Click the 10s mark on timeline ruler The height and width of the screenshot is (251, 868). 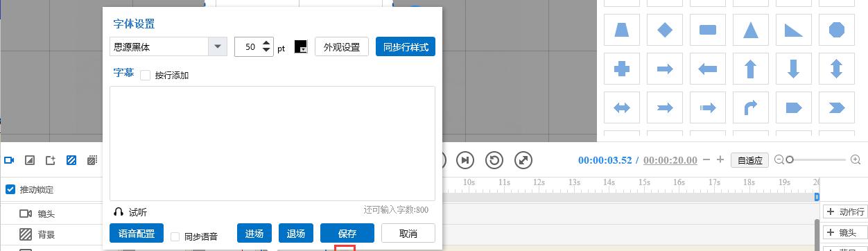pos(469,182)
